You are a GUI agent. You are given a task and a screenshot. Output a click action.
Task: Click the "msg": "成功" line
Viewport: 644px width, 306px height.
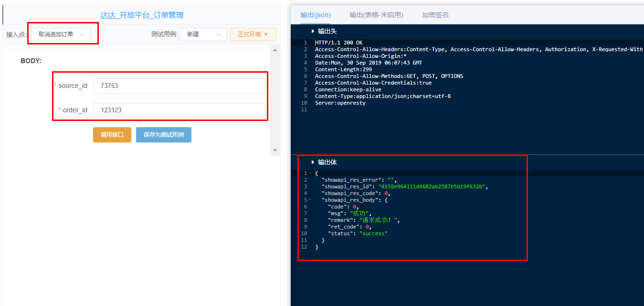tap(349, 213)
